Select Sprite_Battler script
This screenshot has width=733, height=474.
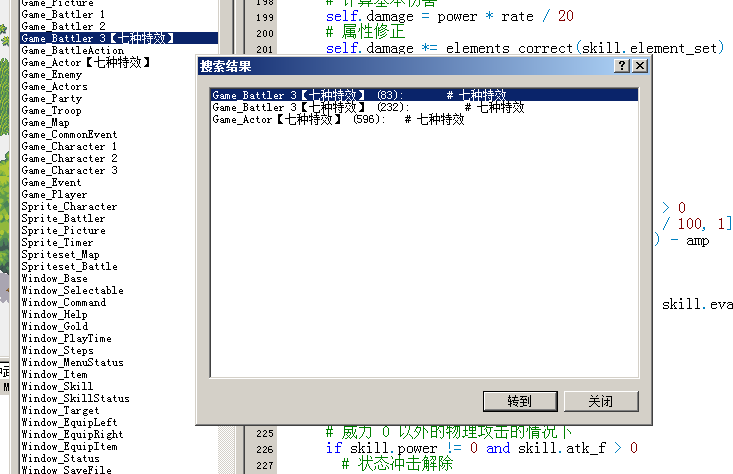pos(63,218)
